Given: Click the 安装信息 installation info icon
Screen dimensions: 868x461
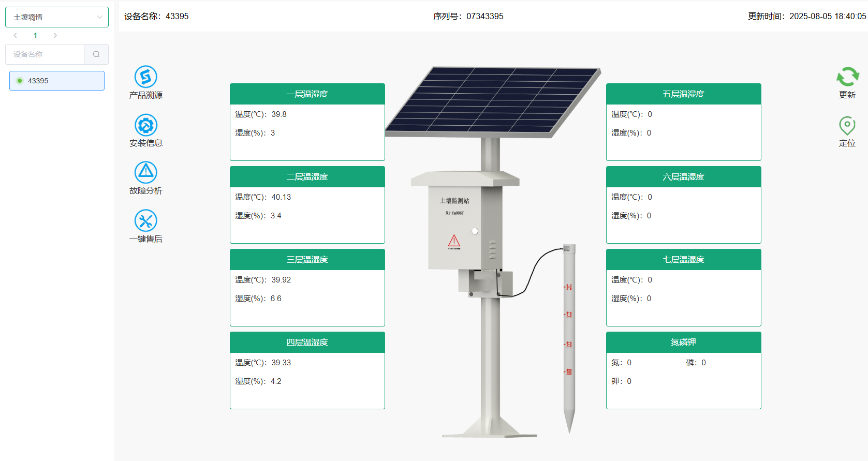Looking at the screenshot, I should [145, 125].
